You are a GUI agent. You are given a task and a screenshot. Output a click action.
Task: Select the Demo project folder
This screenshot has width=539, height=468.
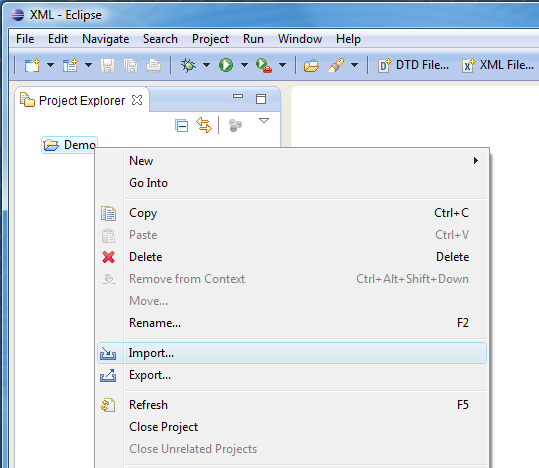pyautogui.click(x=70, y=145)
